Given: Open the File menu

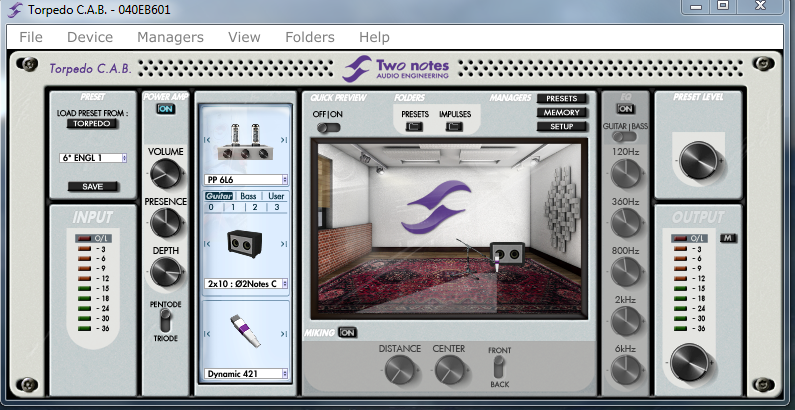Looking at the screenshot, I should point(31,38).
